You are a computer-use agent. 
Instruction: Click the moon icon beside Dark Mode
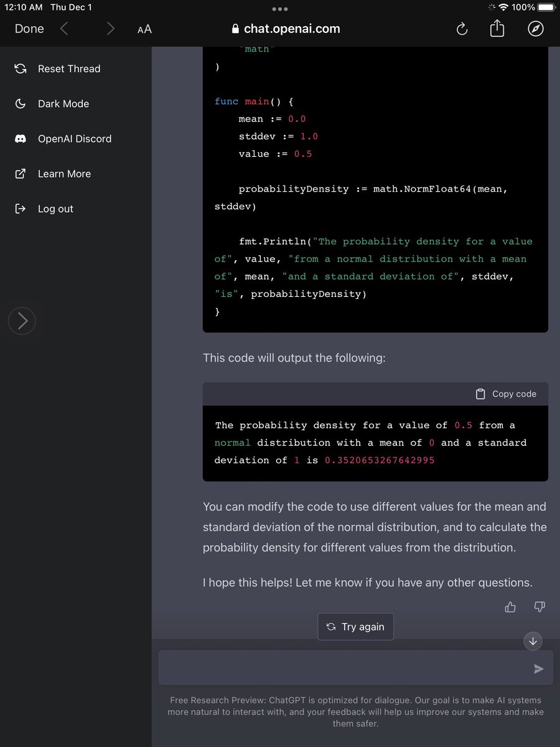pyautogui.click(x=21, y=103)
